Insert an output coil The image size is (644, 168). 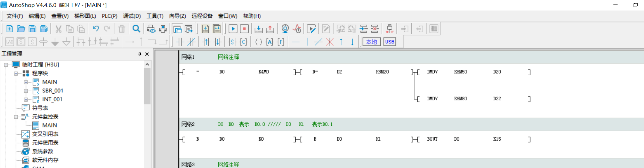click(x=258, y=42)
